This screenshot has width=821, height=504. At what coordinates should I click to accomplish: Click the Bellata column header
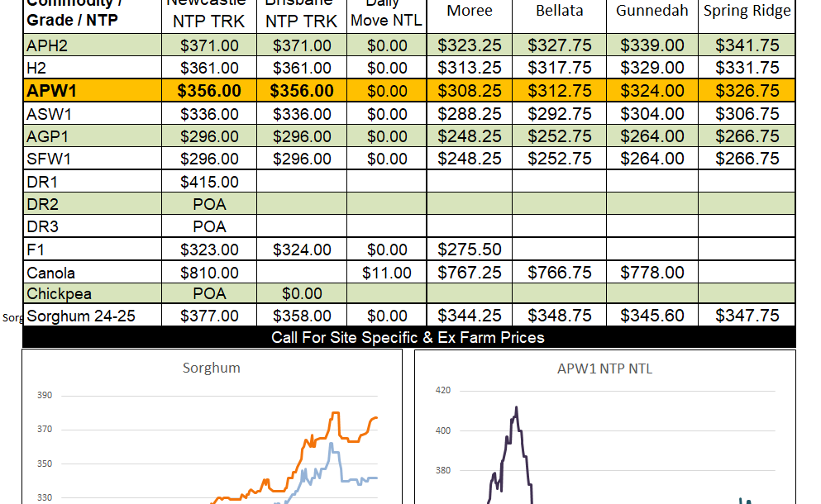pos(559,11)
